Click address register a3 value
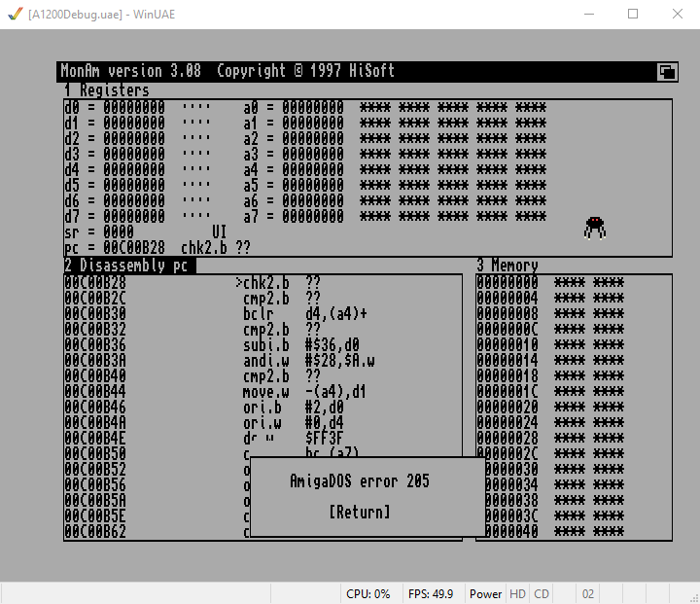The image size is (700, 604). [x=312, y=154]
